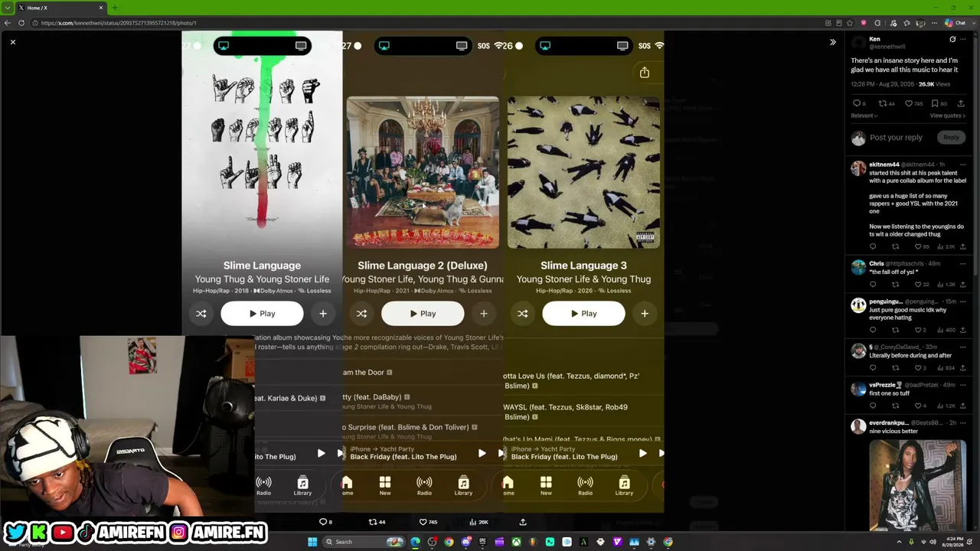Open Library tab in the middle phone screenshot

[x=463, y=486]
